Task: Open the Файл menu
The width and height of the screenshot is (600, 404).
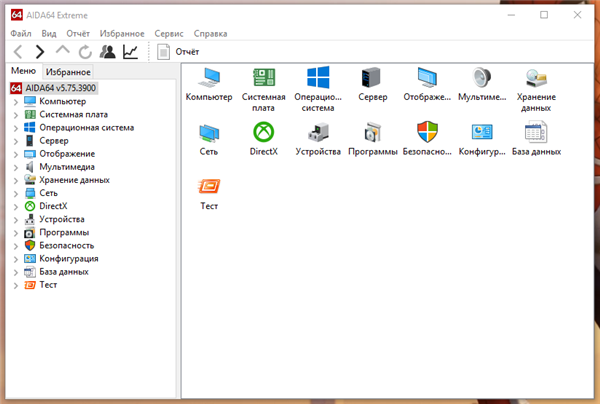Action: click(x=21, y=34)
